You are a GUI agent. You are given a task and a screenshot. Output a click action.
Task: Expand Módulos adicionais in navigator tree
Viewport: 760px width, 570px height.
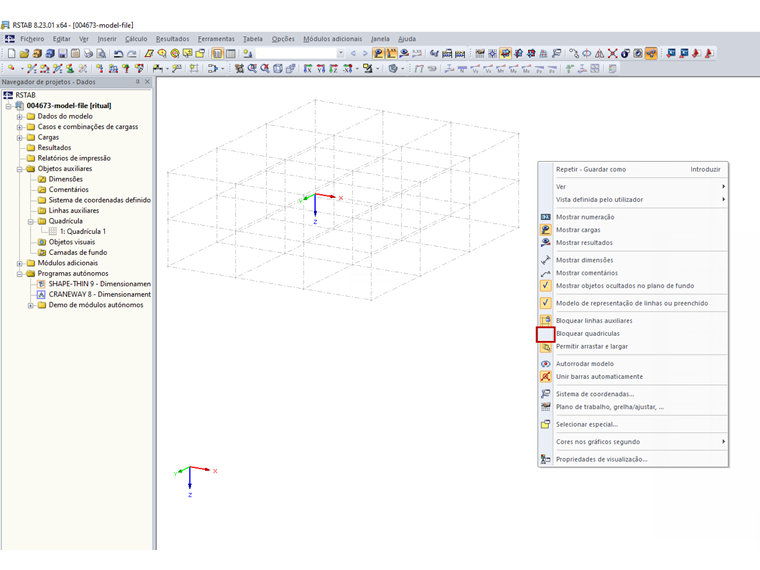pos(19,263)
